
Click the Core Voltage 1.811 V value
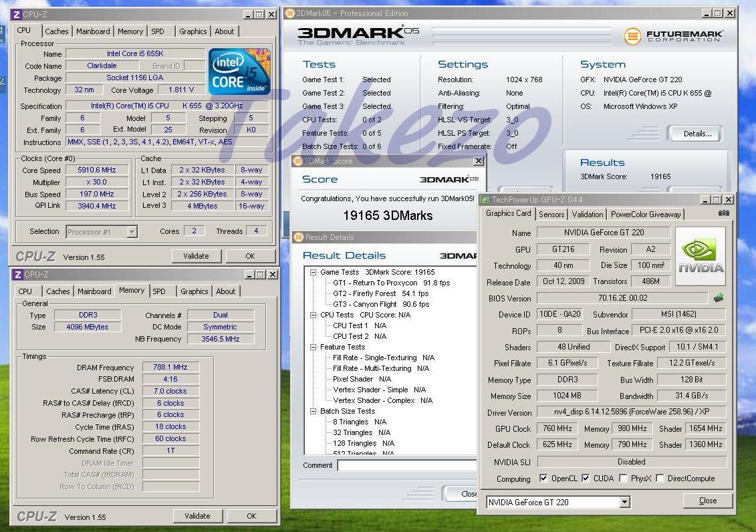point(181,90)
